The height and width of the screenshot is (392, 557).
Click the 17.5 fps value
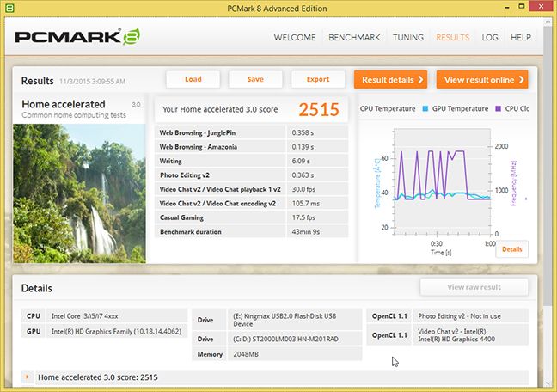tap(303, 217)
